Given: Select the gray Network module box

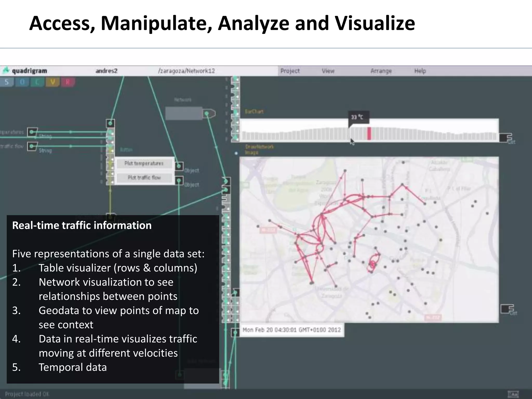Looking at the screenshot, I should pos(184,114).
